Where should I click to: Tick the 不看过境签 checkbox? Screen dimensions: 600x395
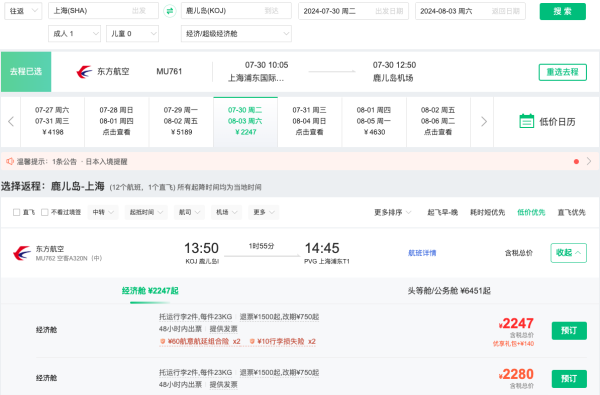click(45, 212)
